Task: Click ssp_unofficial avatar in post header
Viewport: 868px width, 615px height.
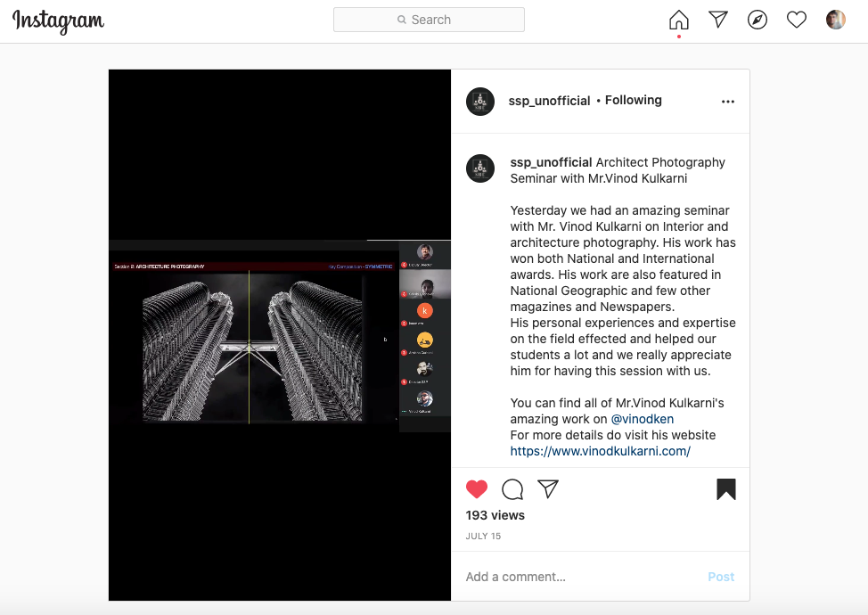Action: point(480,102)
